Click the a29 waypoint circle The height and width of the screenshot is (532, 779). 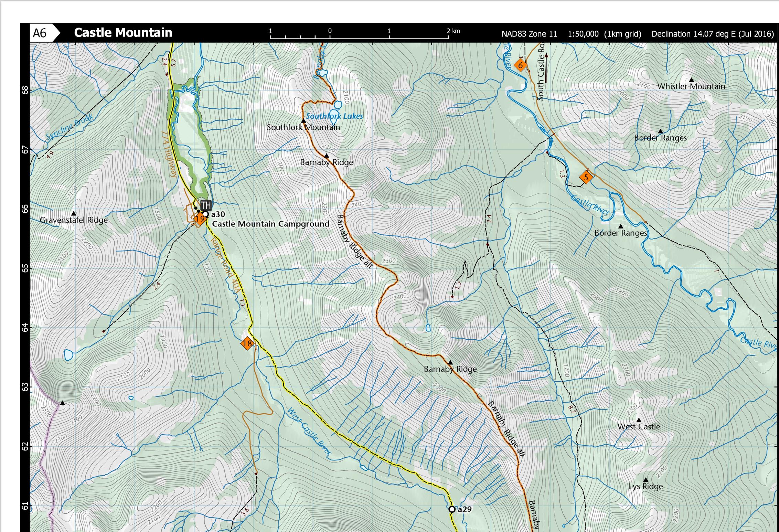(452, 509)
